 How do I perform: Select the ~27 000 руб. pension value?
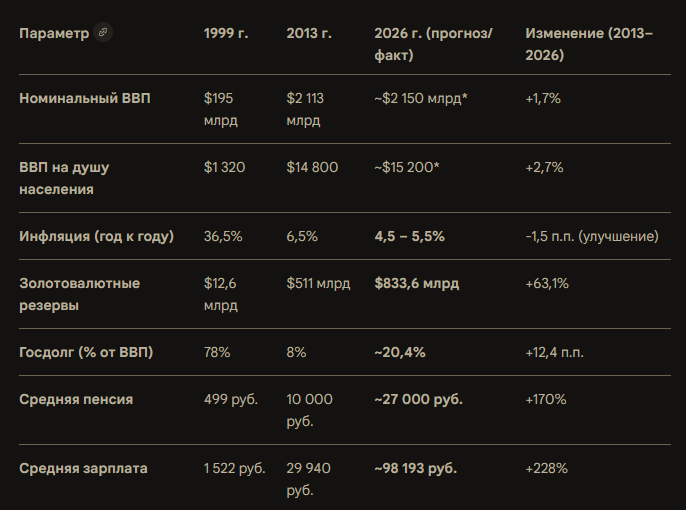tap(418, 399)
